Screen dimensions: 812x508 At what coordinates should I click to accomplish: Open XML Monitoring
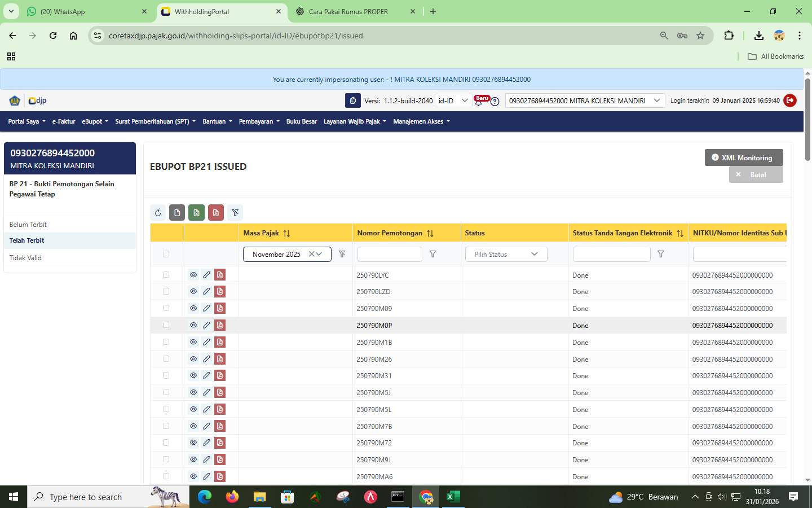click(x=743, y=157)
